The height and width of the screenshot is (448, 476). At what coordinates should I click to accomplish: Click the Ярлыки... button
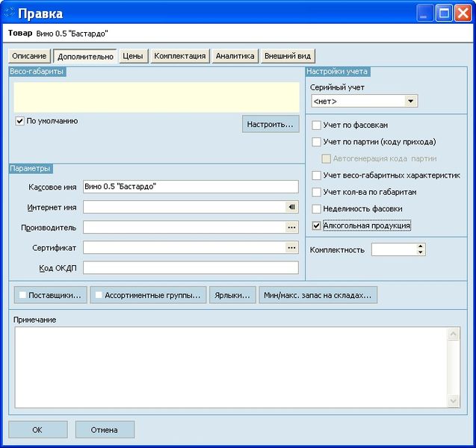pos(232,295)
